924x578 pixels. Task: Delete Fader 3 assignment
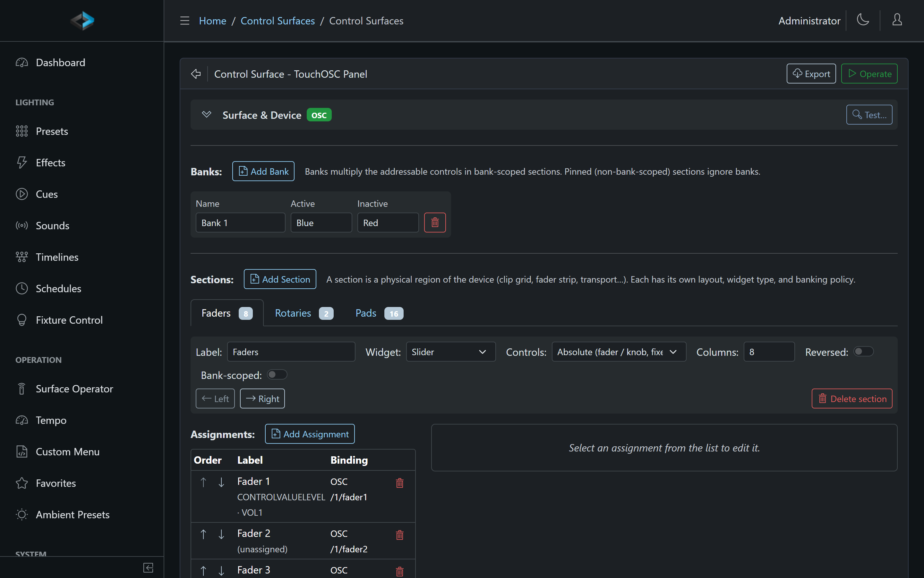[400, 572]
